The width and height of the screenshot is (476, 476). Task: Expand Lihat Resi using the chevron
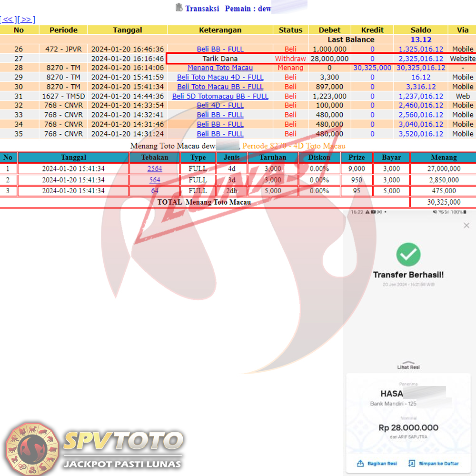click(408, 361)
